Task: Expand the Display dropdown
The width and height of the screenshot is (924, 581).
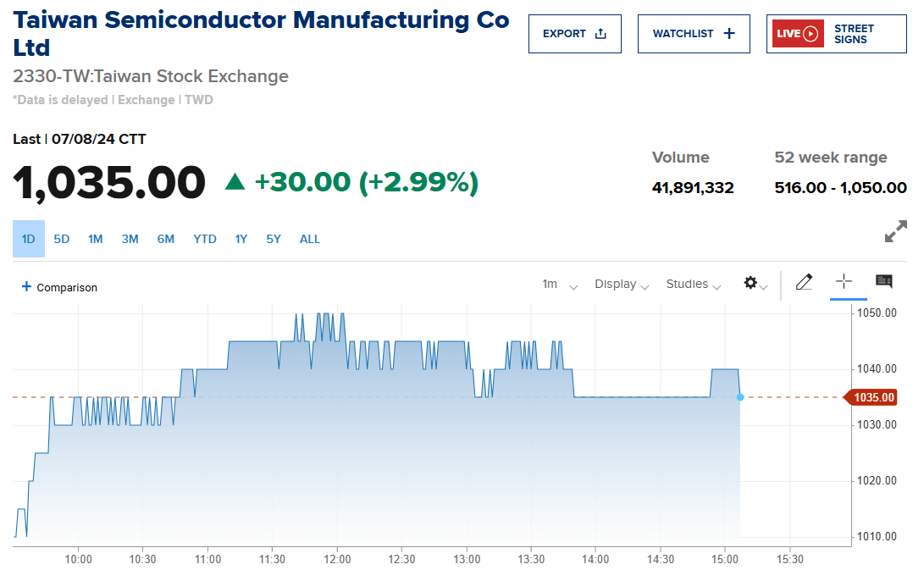Action: click(x=622, y=285)
